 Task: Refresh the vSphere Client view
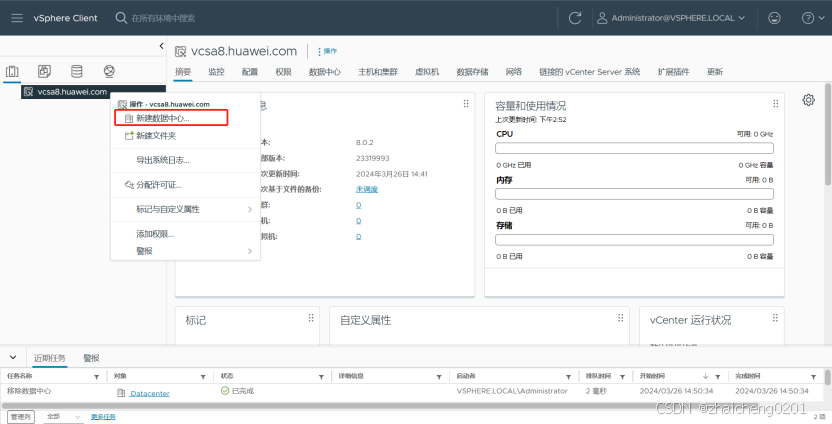coord(575,18)
